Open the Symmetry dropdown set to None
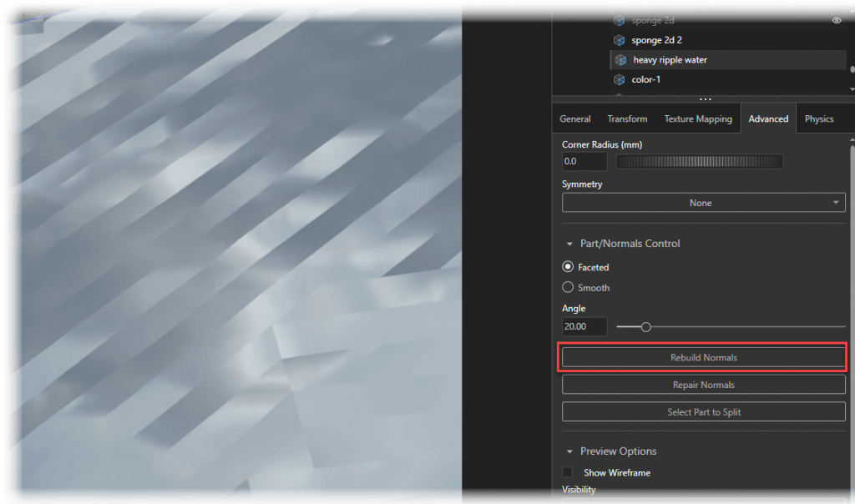 pyautogui.click(x=702, y=202)
